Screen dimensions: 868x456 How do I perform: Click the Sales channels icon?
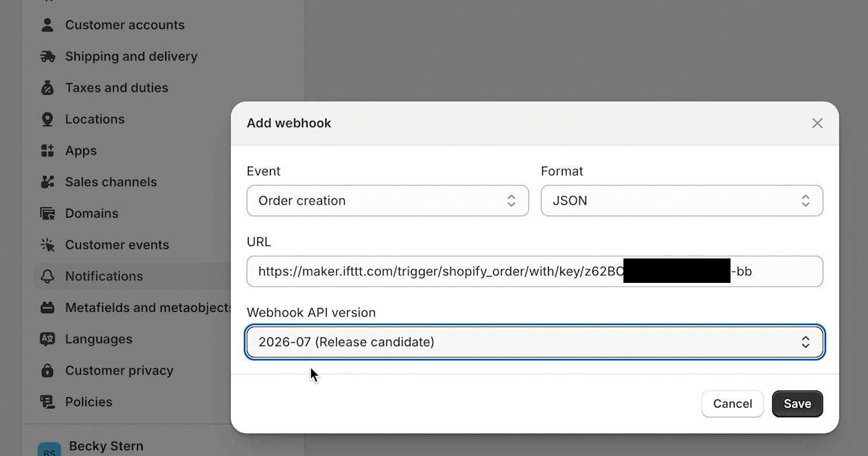pos(47,182)
